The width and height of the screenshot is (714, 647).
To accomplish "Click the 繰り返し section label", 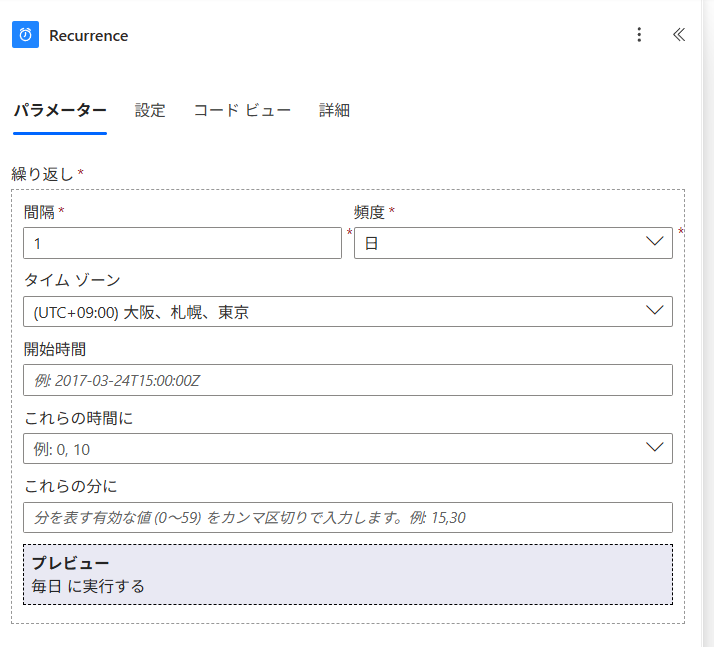I will tap(42, 174).
